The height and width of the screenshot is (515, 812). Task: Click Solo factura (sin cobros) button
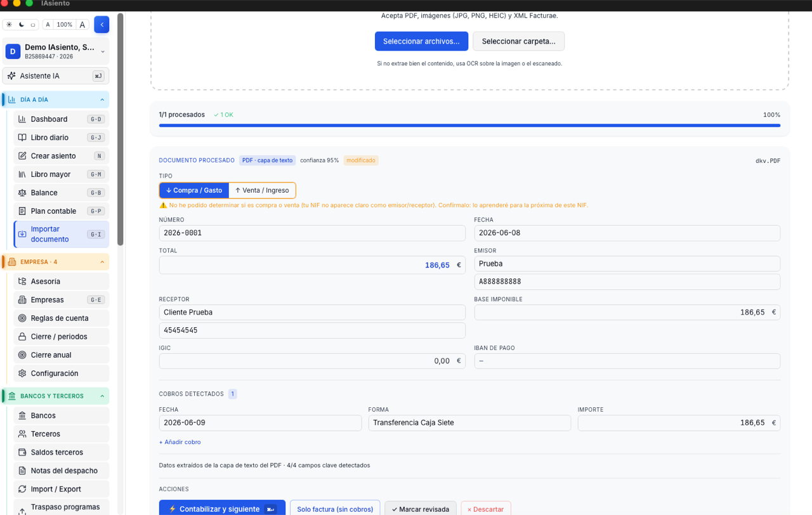pos(335,509)
